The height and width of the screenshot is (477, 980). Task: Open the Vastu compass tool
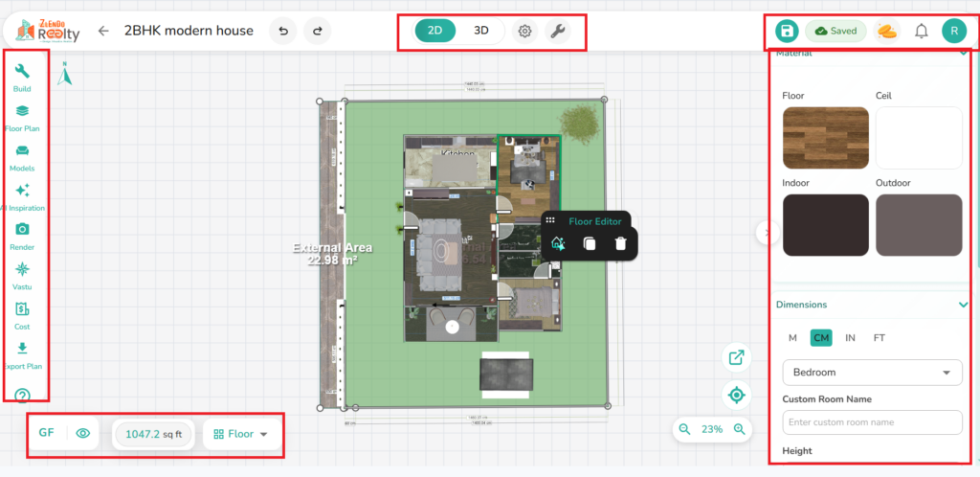point(22,270)
